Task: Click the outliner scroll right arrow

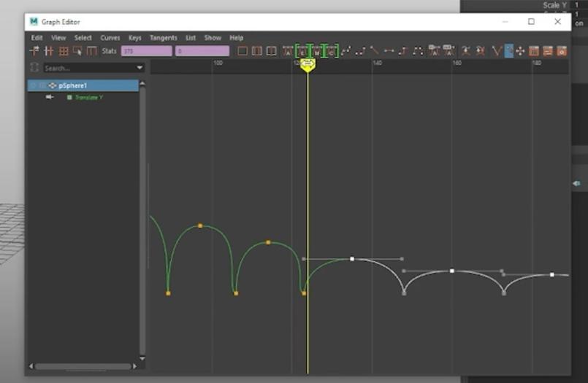Action: click(x=134, y=366)
